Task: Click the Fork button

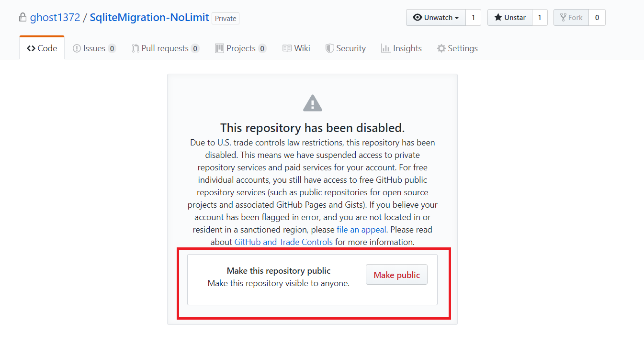Action: click(x=571, y=18)
